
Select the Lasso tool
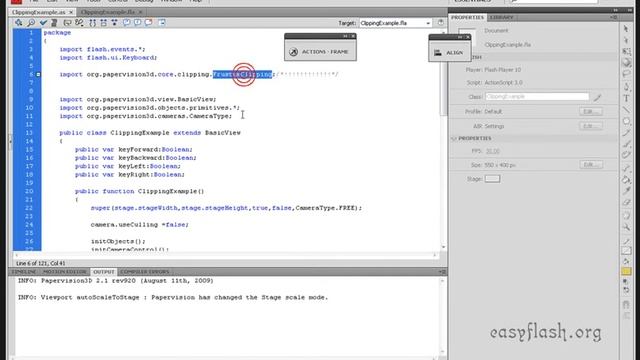(x=626, y=74)
